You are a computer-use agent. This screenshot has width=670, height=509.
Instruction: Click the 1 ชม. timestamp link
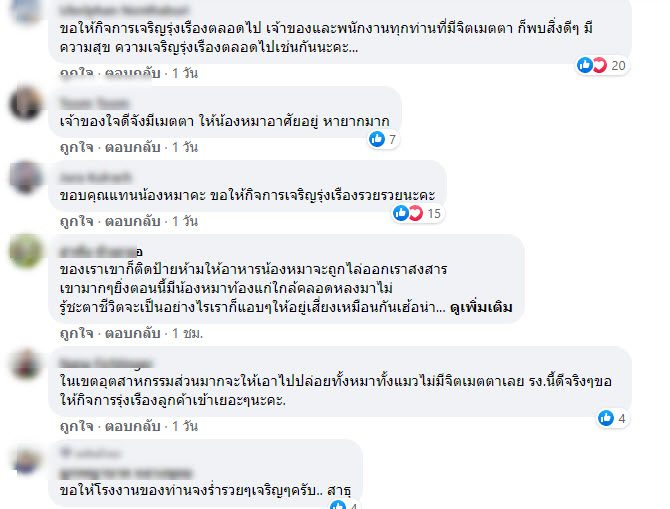pyautogui.click(x=187, y=333)
